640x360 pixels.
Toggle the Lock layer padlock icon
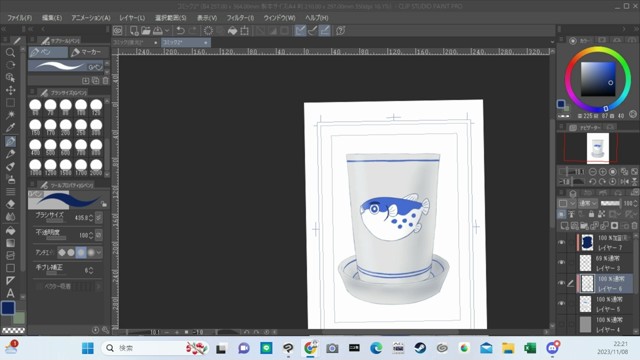click(x=591, y=214)
